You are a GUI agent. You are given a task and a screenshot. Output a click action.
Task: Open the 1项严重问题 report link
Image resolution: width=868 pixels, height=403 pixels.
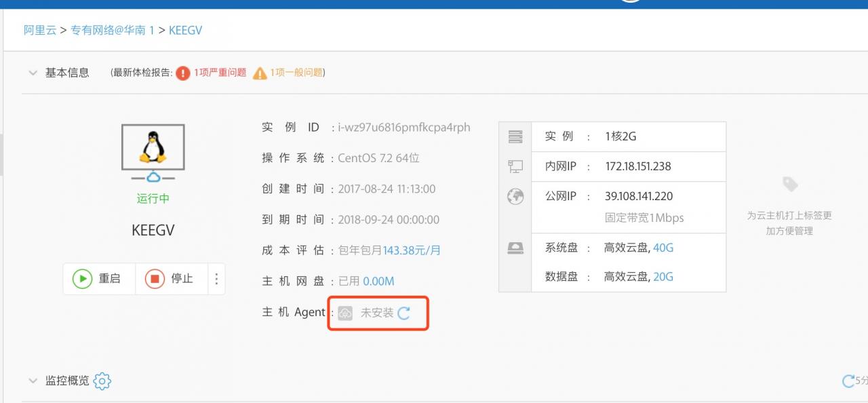coord(220,73)
